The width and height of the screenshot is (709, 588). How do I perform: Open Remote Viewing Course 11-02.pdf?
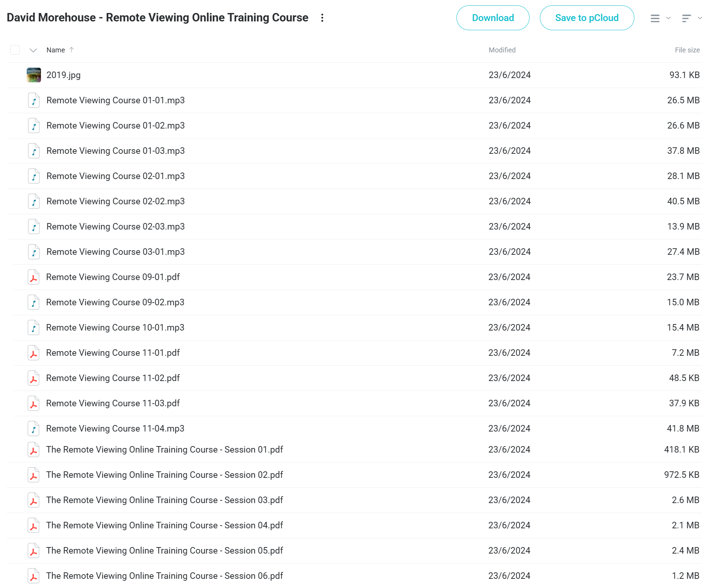pos(113,378)
